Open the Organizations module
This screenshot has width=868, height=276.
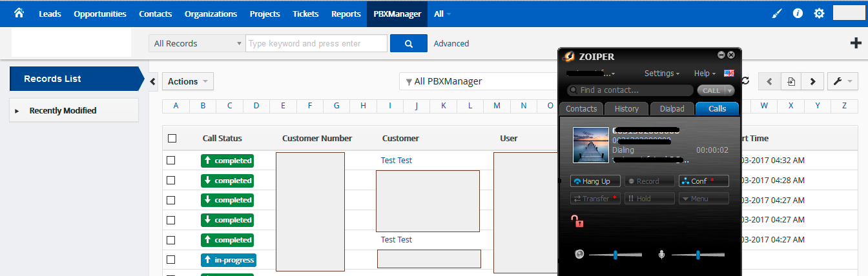coord(211,14)
